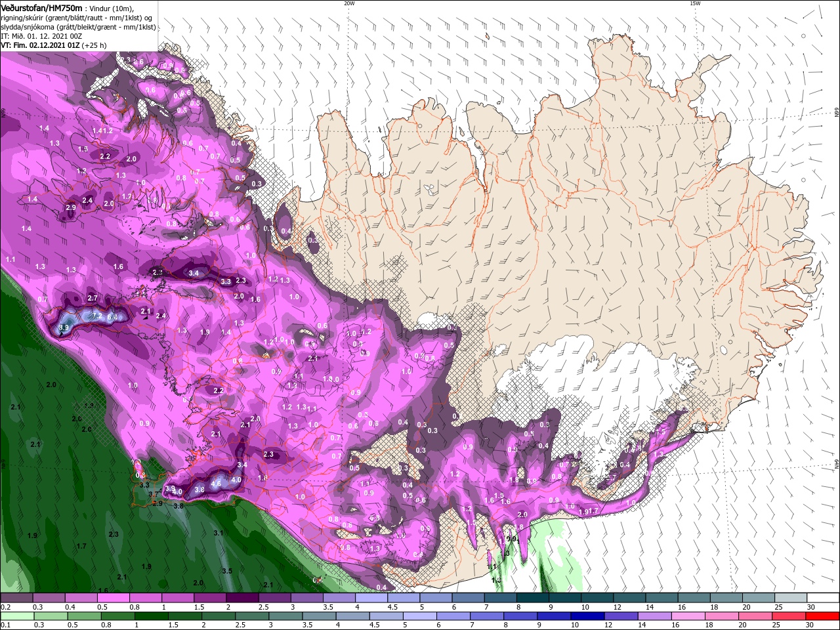Click the 0.1 label in the lower legend
Viewport: 840px width, 630px height.
[x=5, y=625]
